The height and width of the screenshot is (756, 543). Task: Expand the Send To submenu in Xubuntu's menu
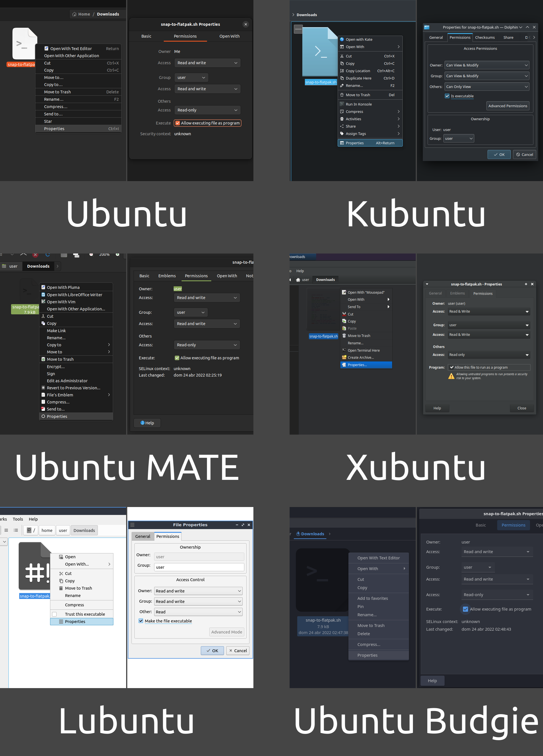(366, 307)
